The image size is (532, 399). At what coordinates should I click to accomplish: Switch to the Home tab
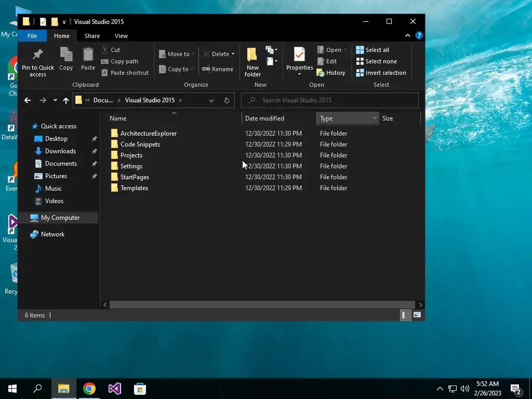(x=62, y=36)
